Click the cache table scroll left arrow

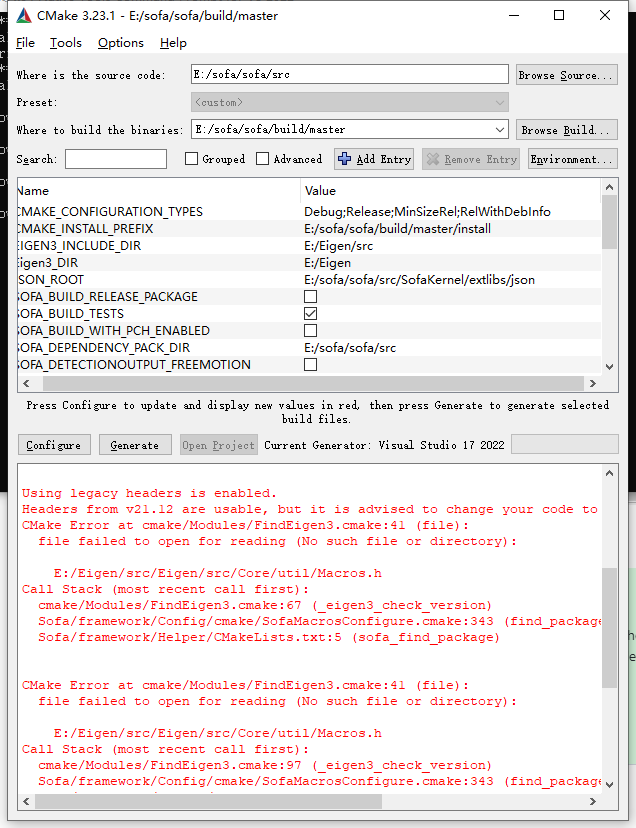(26, 383)
